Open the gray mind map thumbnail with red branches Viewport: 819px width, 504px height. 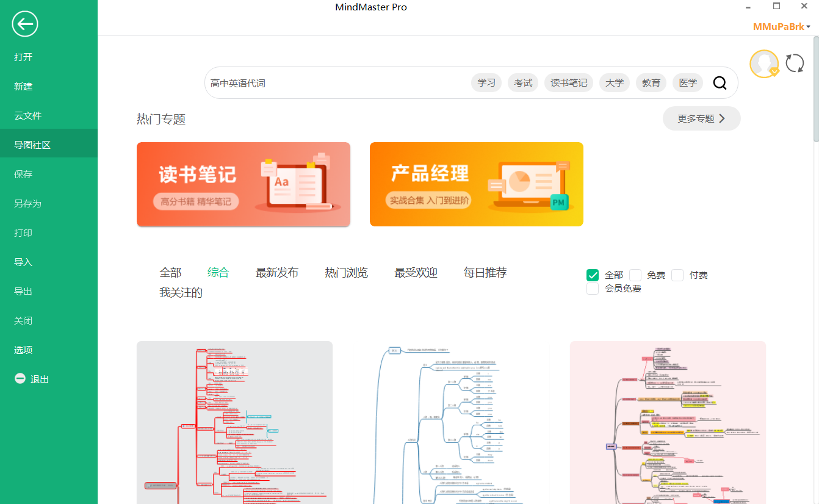[234, 422]
